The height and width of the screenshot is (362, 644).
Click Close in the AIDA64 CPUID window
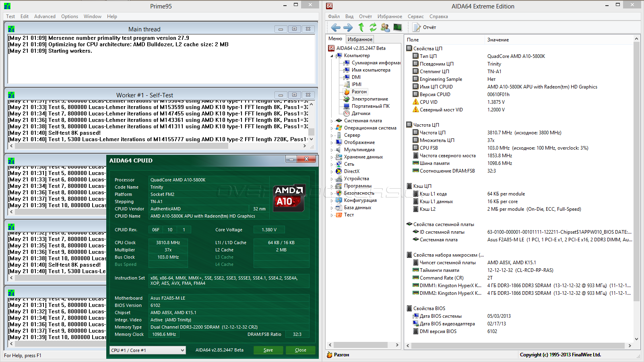pyautogui.click(x=300, y=350)
